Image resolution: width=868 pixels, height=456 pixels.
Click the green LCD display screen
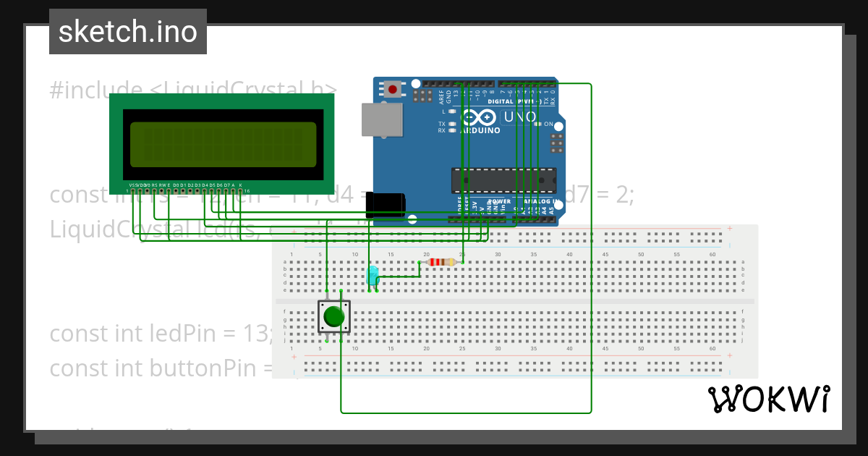pyautogui.click(x=223, y=143)
